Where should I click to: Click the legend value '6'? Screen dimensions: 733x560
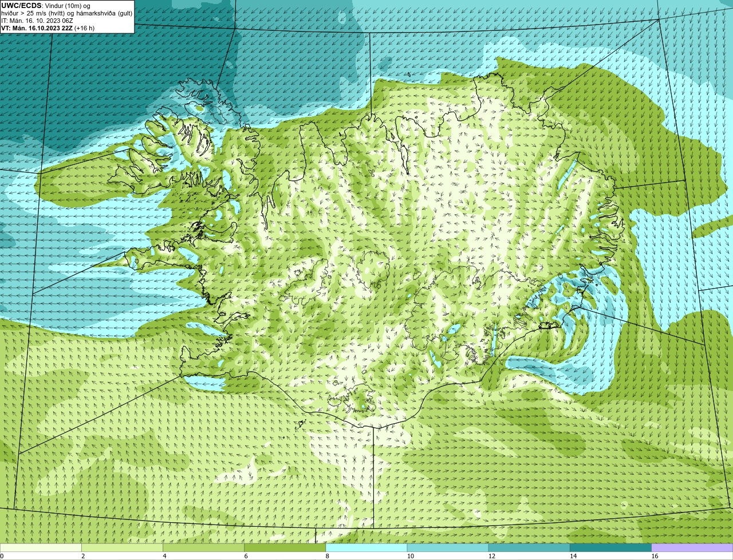click(246, 556)
